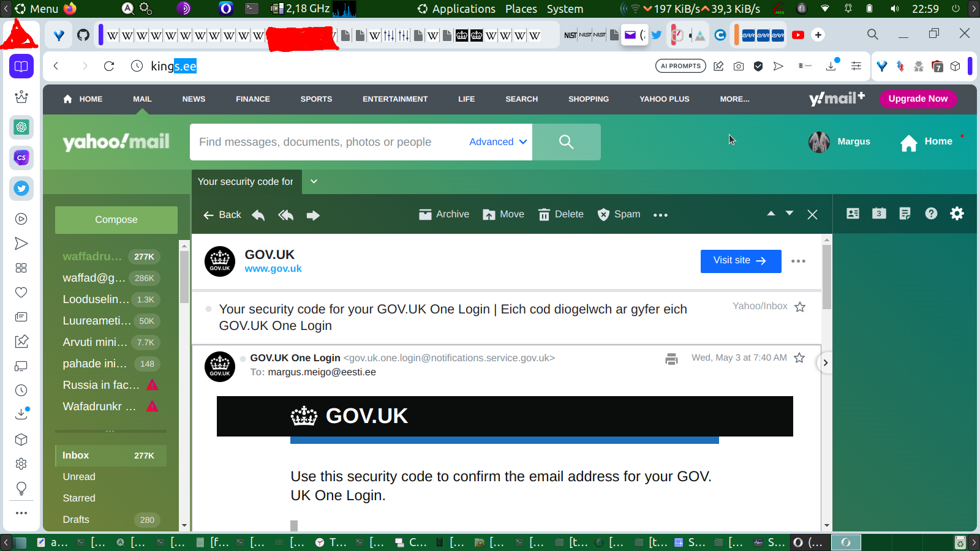Expand the MORE... menu
This screenshot has width=980, height=551.
click(x=734, y=99)
